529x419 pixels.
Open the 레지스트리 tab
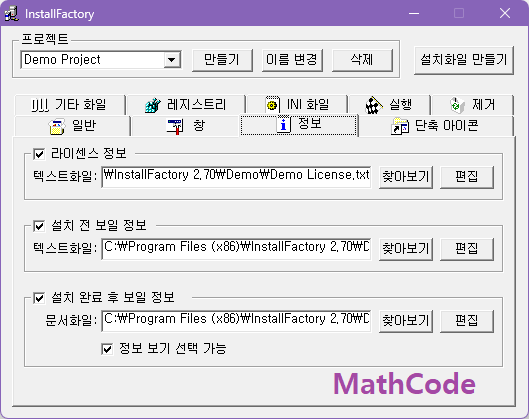point(186,105)
